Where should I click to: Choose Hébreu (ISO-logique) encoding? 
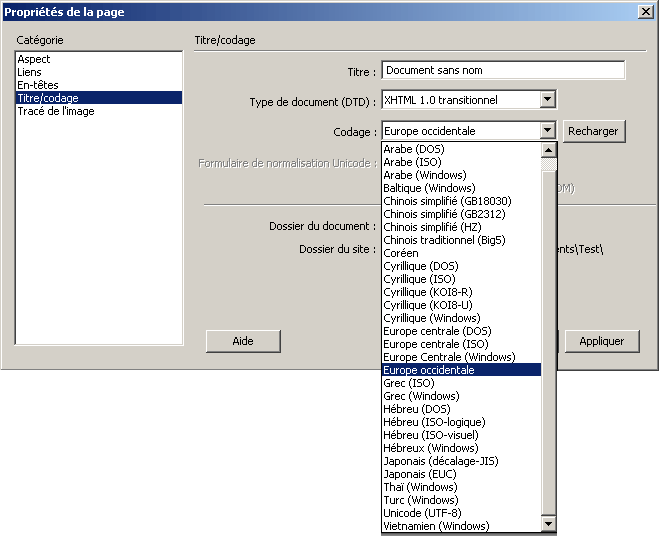461,422
